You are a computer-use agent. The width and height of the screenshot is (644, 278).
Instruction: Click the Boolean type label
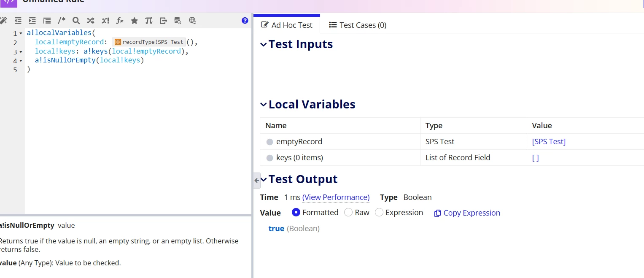pyautogui.click(x=418, y=197)
